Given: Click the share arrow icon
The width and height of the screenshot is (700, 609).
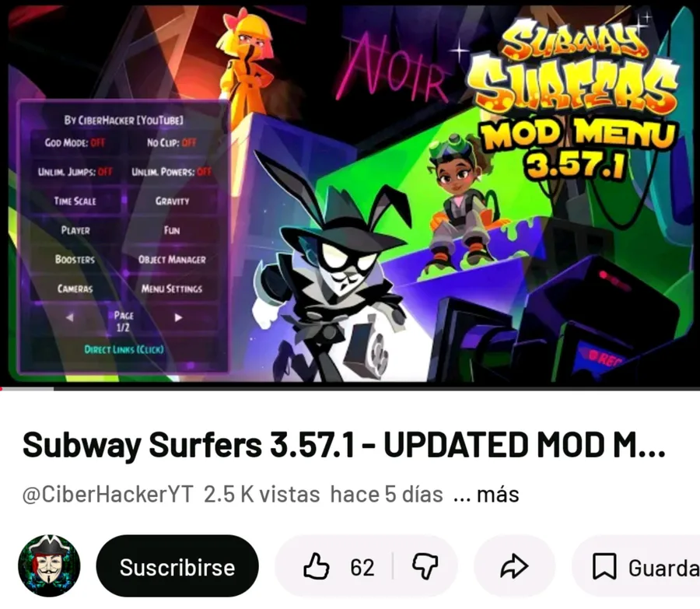Looking at the screenshot, I should pyautogui.click(x=514, y=566).
